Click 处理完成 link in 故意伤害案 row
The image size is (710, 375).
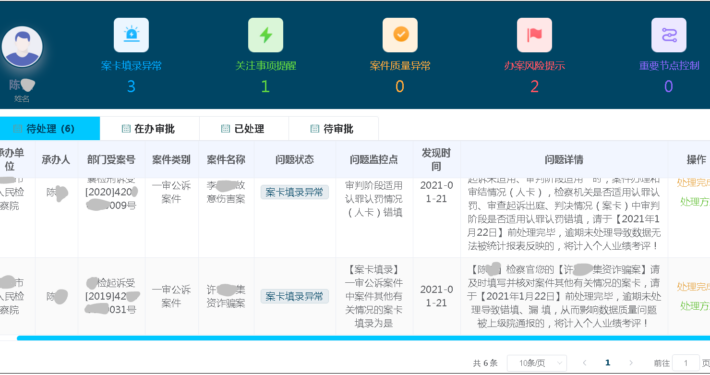693,183
